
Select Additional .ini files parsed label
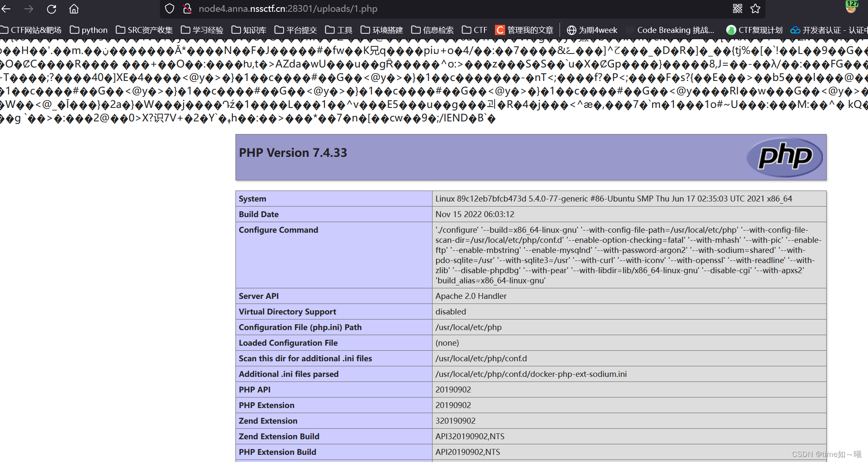point(289,374)
